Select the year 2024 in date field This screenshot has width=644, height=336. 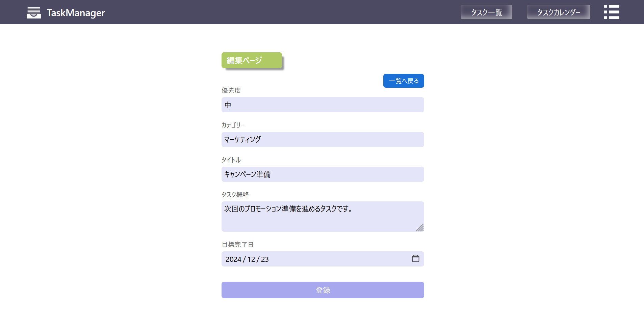click(233, 259)
